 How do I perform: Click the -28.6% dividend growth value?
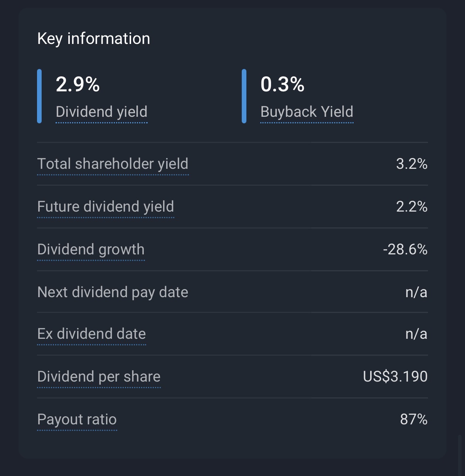405,250
